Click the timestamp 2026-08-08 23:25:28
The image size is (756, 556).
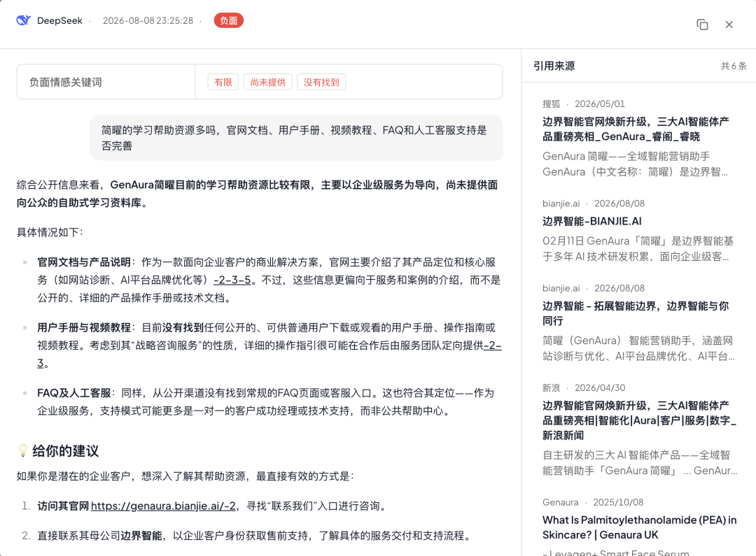[148, 21]
